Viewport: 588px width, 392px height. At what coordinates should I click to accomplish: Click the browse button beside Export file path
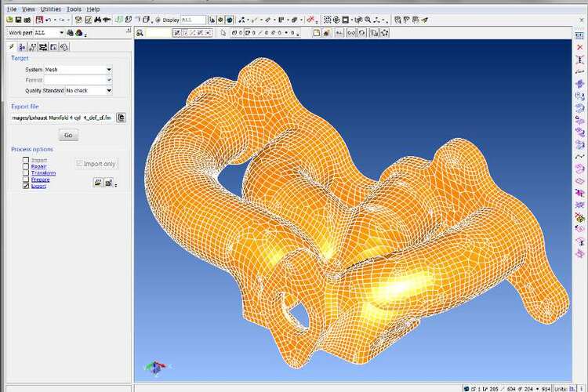click(x=121, y=118)
